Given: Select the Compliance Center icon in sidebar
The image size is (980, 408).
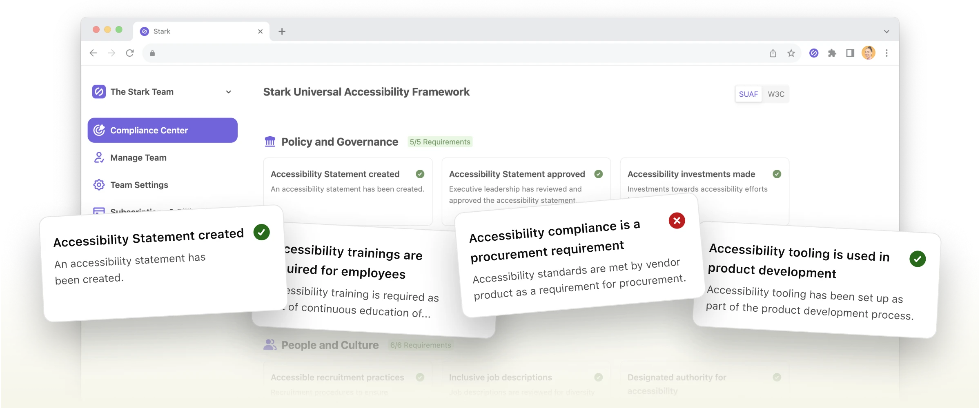Looking at the screenshot, I should click(98, 130).
